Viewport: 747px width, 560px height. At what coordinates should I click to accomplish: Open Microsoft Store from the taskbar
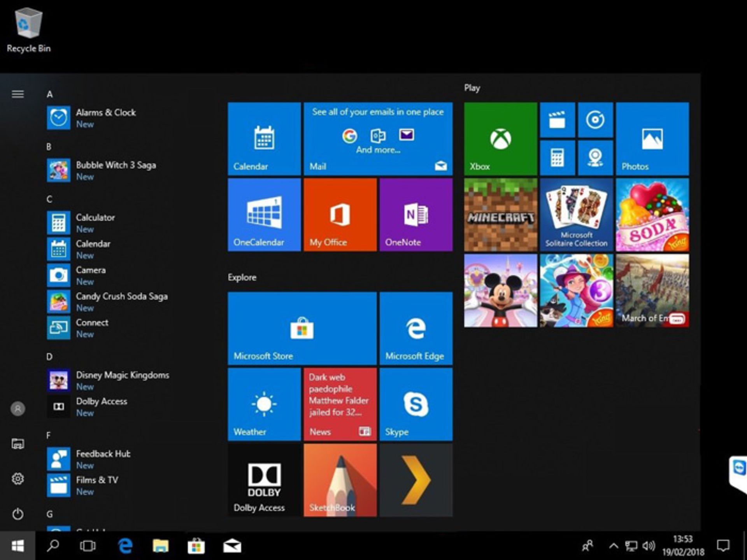coord(196,546)
